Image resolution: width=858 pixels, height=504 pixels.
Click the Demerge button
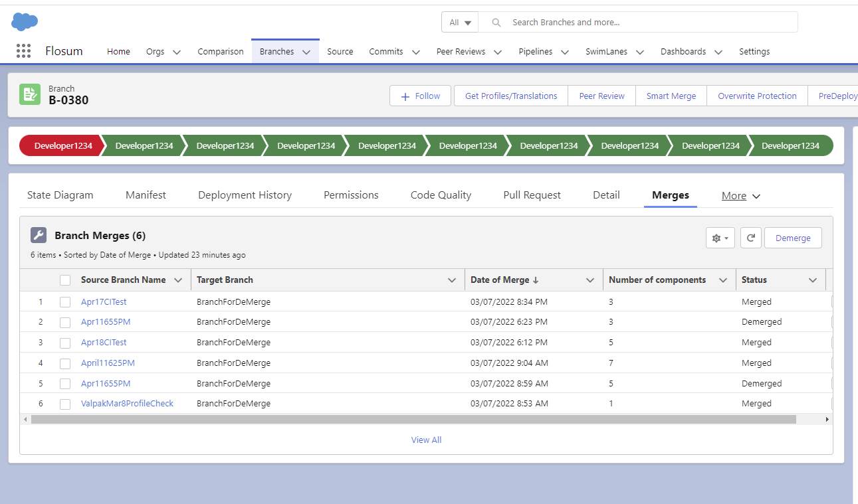click(x=793, y=238)
